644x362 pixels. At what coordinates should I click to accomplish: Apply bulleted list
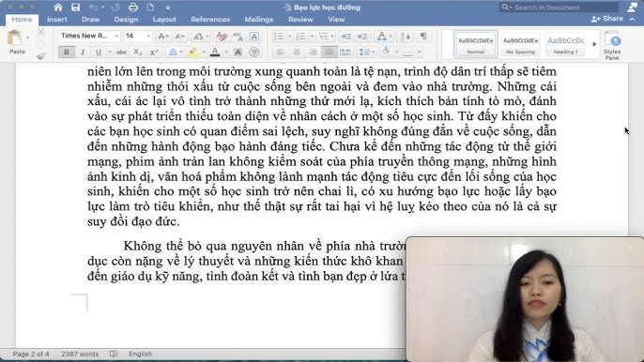tap(279, 37)
